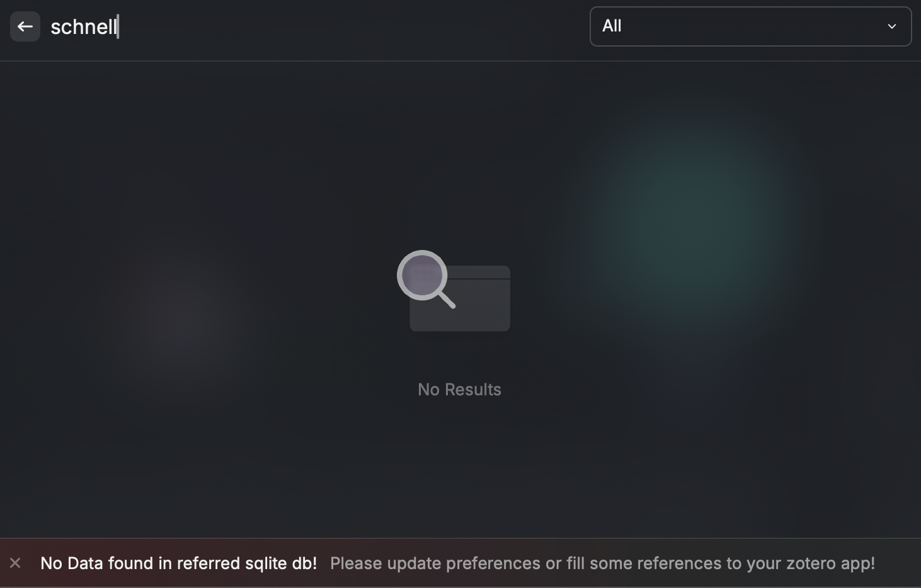Click empty search bar space beside schnell
This screenshot has height=588, width=921.
pyautogui.click(x=346, y=26)
